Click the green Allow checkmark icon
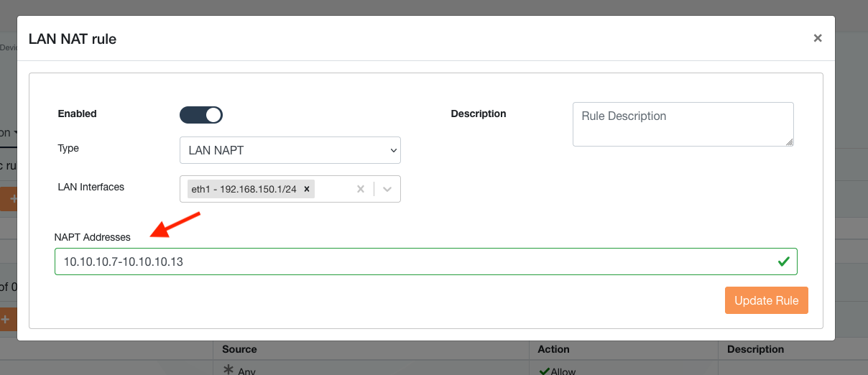The image size is (868, 375). pyautogui.click(x=544, y=371)
